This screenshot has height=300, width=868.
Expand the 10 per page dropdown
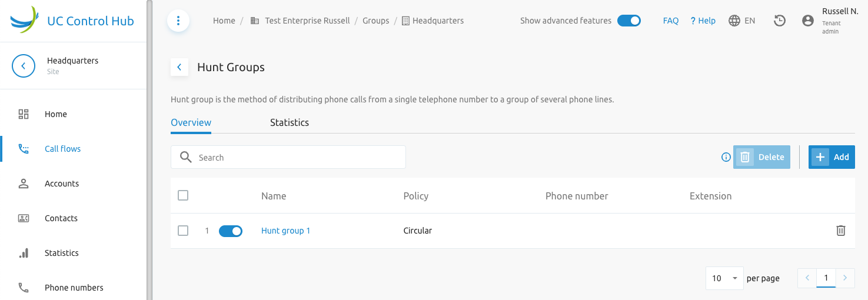(x=724, y=278)
